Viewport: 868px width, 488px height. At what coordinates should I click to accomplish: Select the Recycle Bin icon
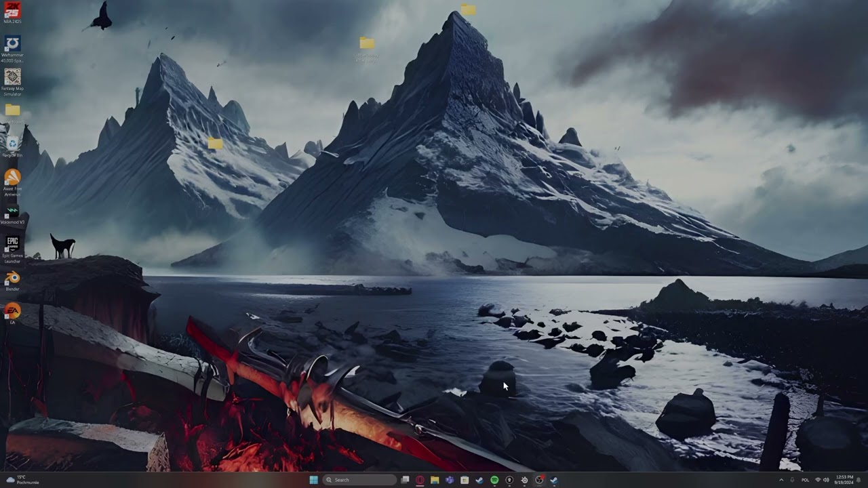click(12, 146)
